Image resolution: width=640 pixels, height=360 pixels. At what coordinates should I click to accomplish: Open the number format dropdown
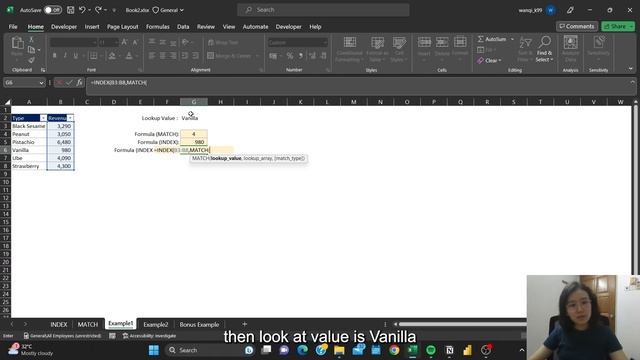[325, 42]
